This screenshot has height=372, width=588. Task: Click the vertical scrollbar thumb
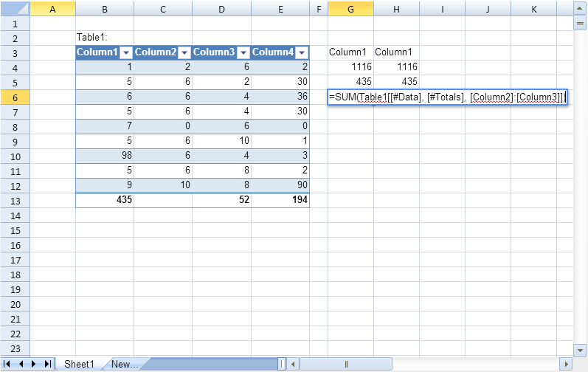pyautogui.click(x=580, y=24)
